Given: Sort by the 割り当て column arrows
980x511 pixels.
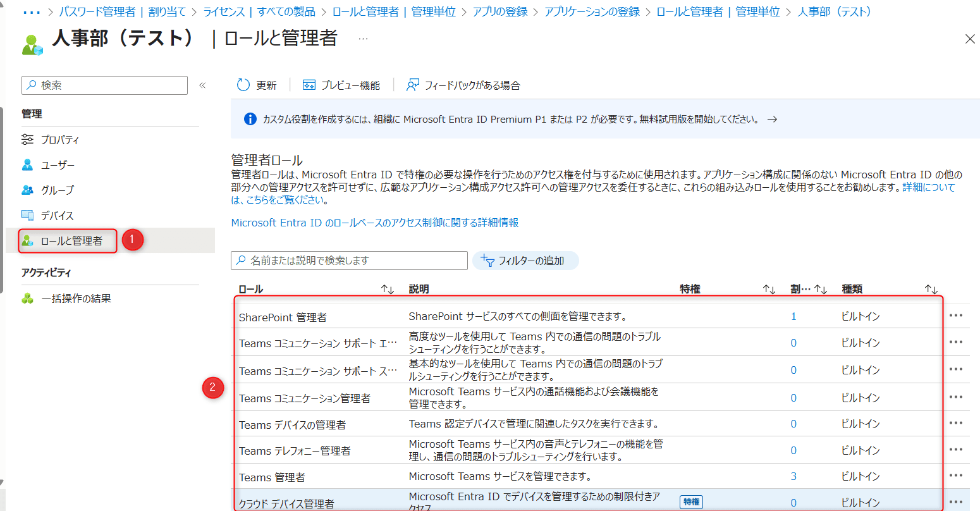Looking at the screenshot, I should pos(821,289).
